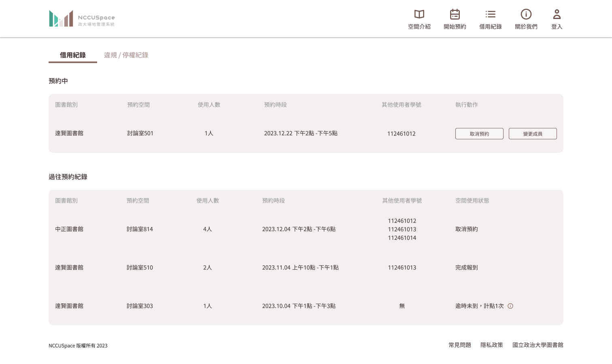The width and height of the screenshot is (612, 364).
Task: Click the 開始預約 calendar icon
Action: pyautogui.click(x=455, y=15)
